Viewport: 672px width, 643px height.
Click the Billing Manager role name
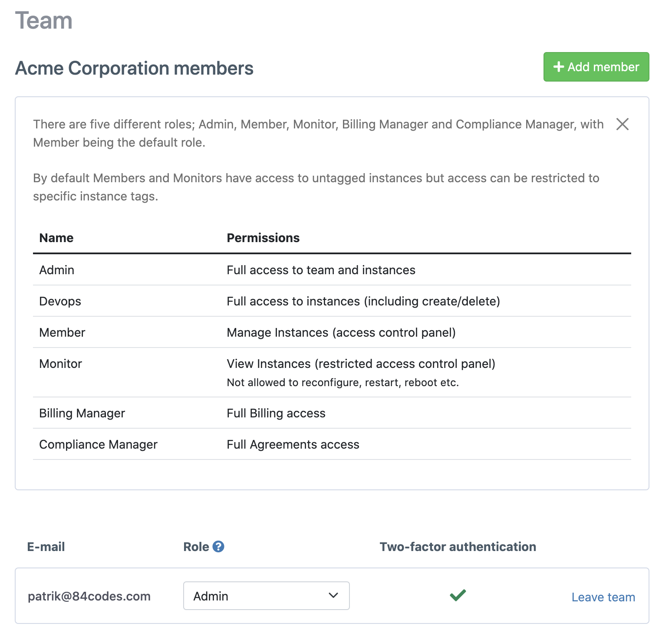click(x=82, y=413)
